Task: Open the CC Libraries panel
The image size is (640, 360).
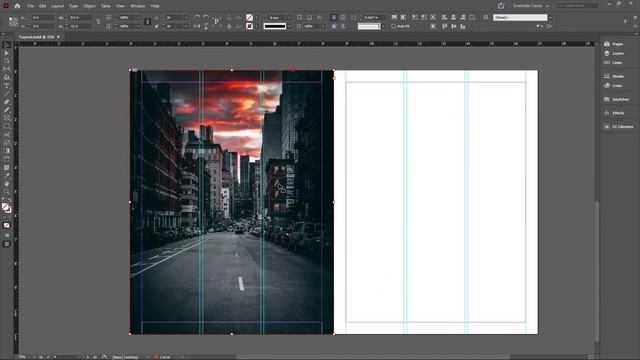Action: coord(618,127)
